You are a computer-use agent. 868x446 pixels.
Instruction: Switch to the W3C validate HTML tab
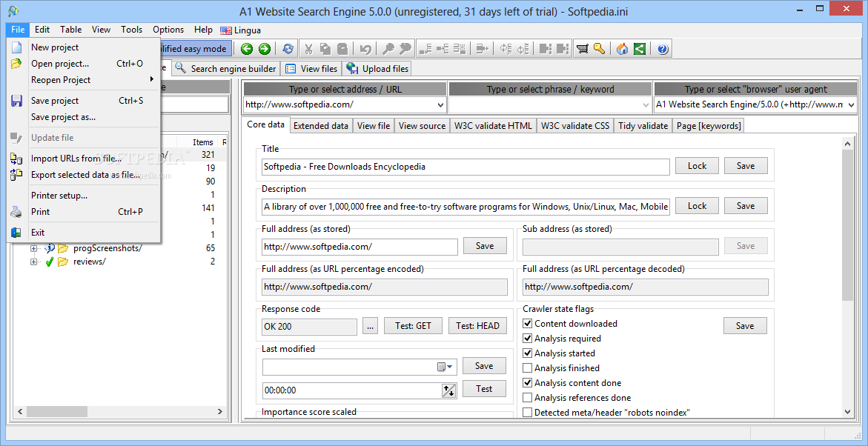[x=493, y=126]
